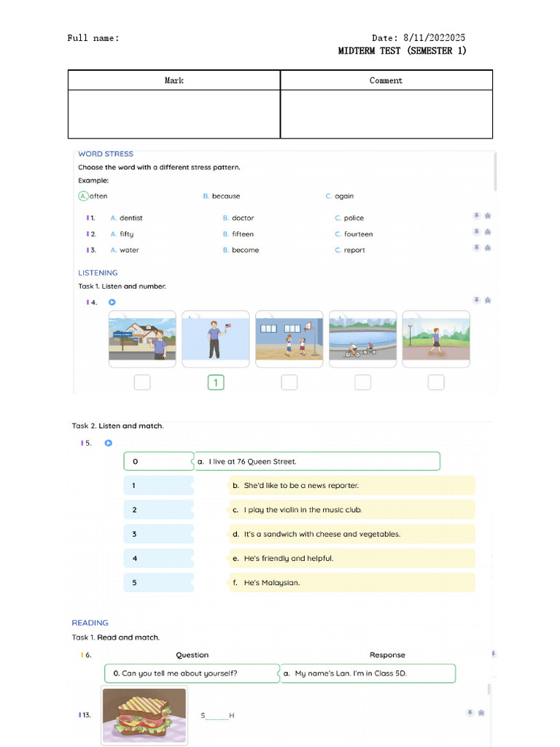Open the house and boy picture
560x747 pixels.
point(142,338)
